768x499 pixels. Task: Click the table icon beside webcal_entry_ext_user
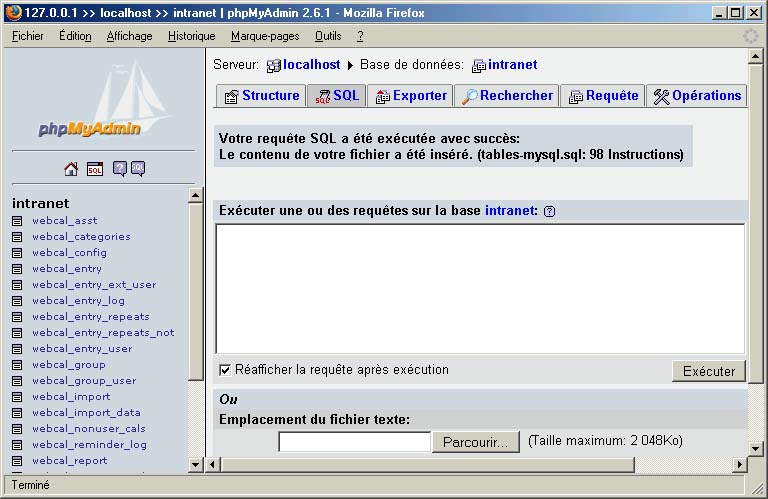17,285
